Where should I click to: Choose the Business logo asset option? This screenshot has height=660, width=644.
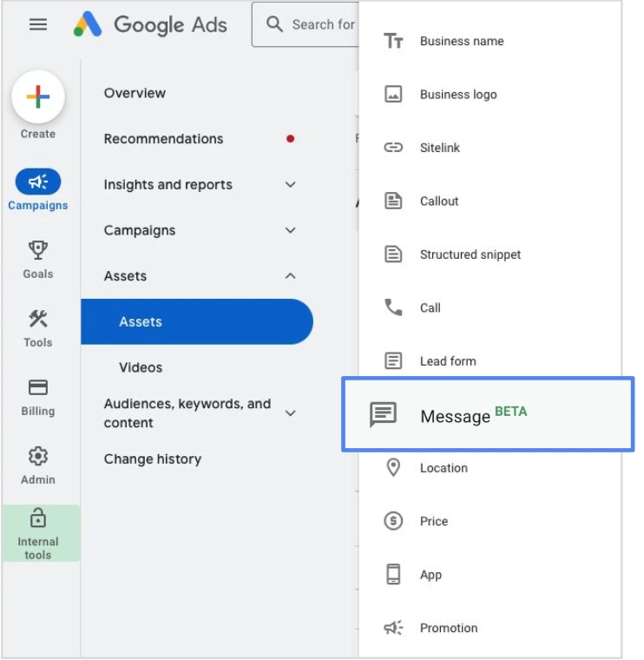pos(458,95)
